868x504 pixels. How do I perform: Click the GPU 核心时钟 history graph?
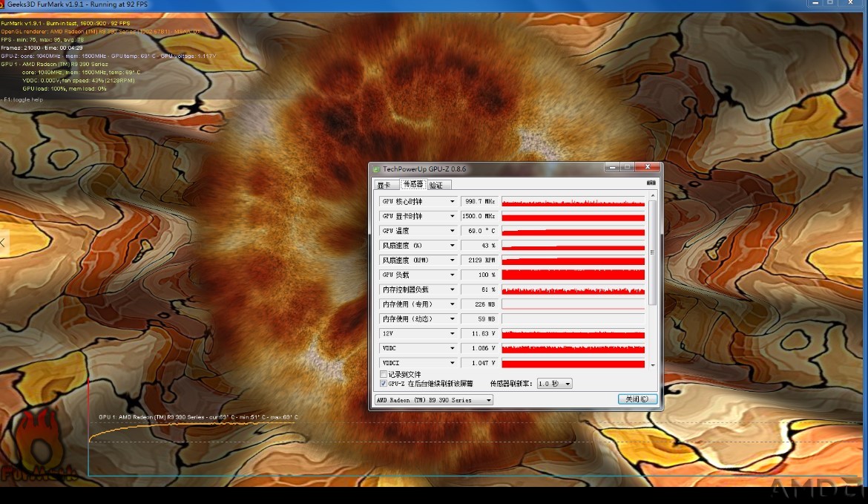point(573,202)
